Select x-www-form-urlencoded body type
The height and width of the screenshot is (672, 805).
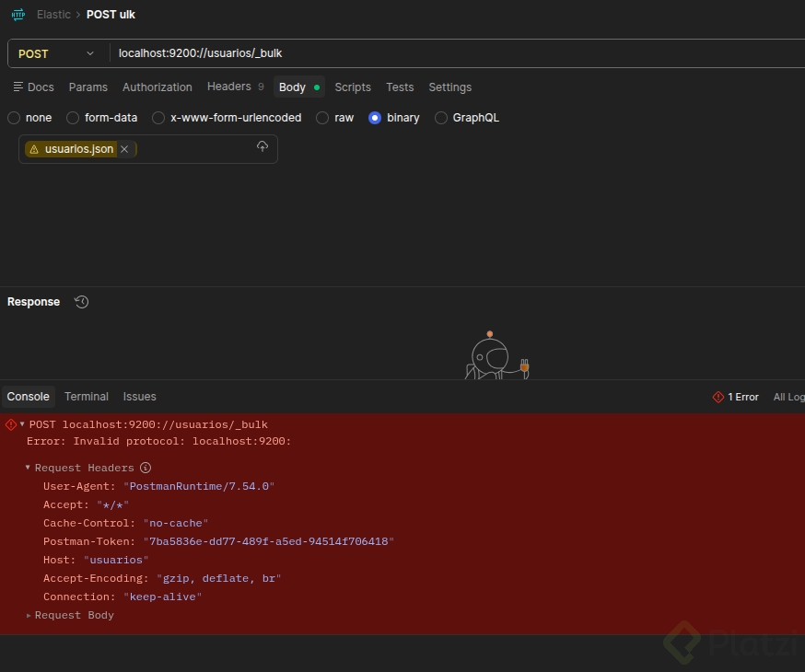point(158,118)
